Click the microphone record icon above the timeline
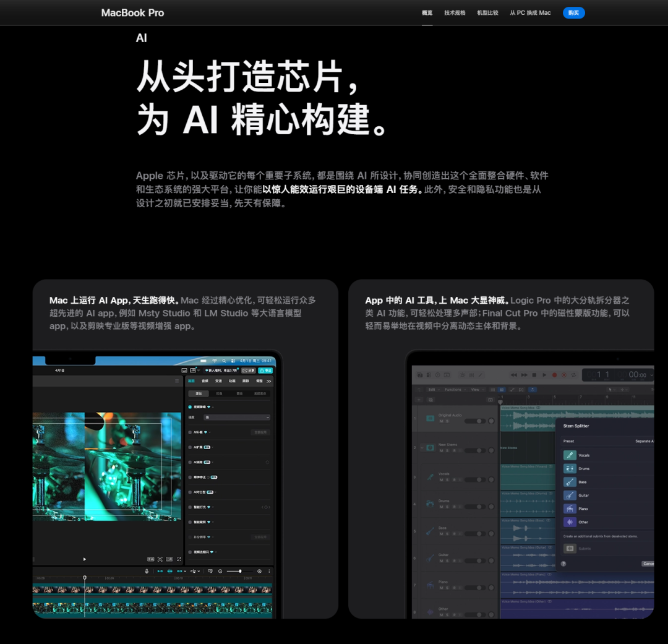This screenshot has height=644, width=668. pos(147,571)
